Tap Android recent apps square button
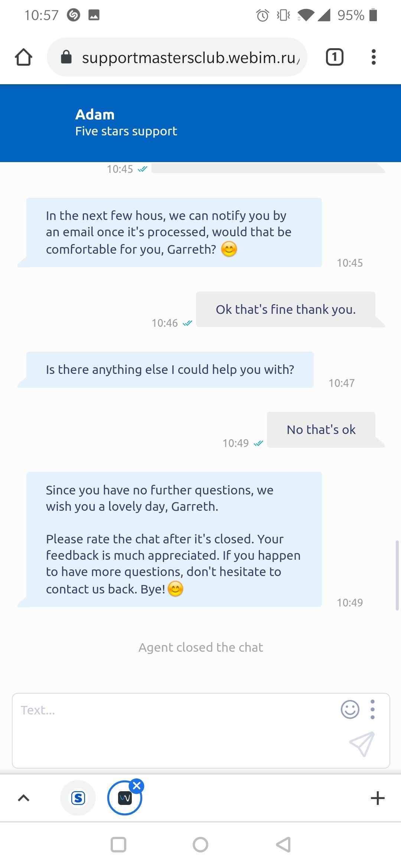Image resolution: width=401 pixels, height=868 pixels. click(118, 845)
